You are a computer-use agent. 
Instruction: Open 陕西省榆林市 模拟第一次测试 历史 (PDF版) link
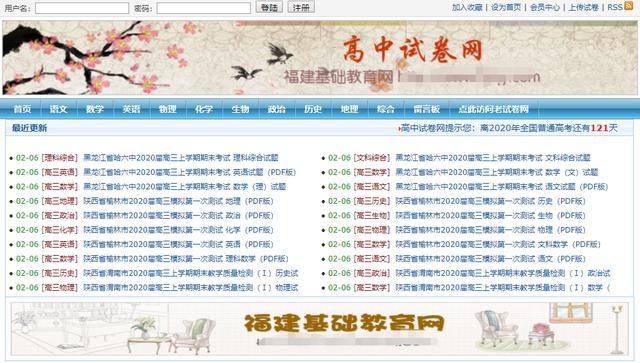pos(490,201)
